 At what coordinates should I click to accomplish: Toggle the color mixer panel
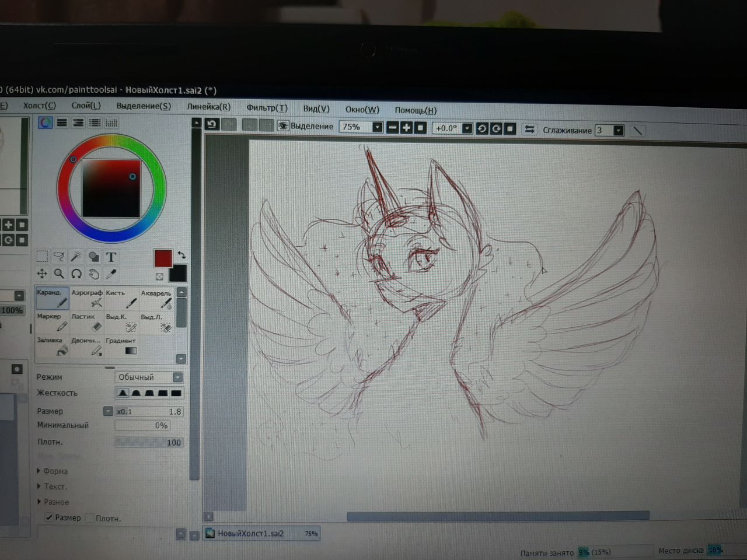[x=95, y=123]
